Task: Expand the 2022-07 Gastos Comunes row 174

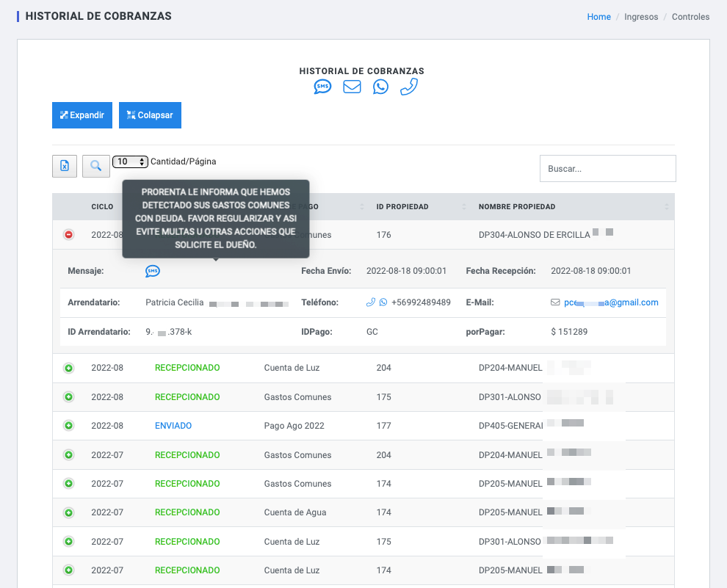Action: [x=68, y=484]
